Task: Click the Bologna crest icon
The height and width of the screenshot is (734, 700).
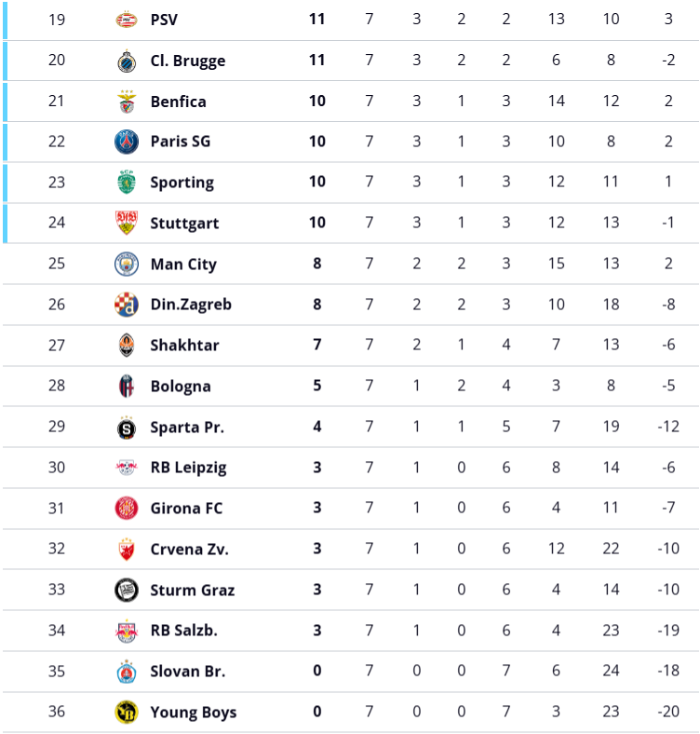Action: pos(126,386)
